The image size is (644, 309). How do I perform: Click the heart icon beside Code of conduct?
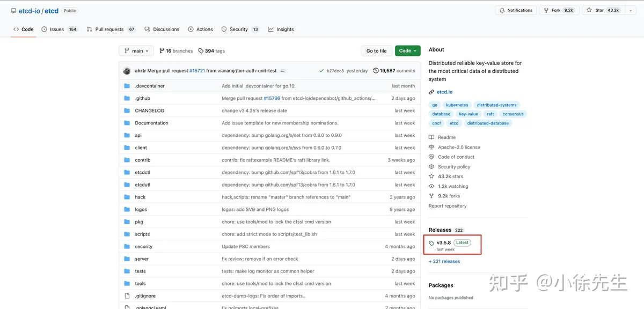point(431,157)
